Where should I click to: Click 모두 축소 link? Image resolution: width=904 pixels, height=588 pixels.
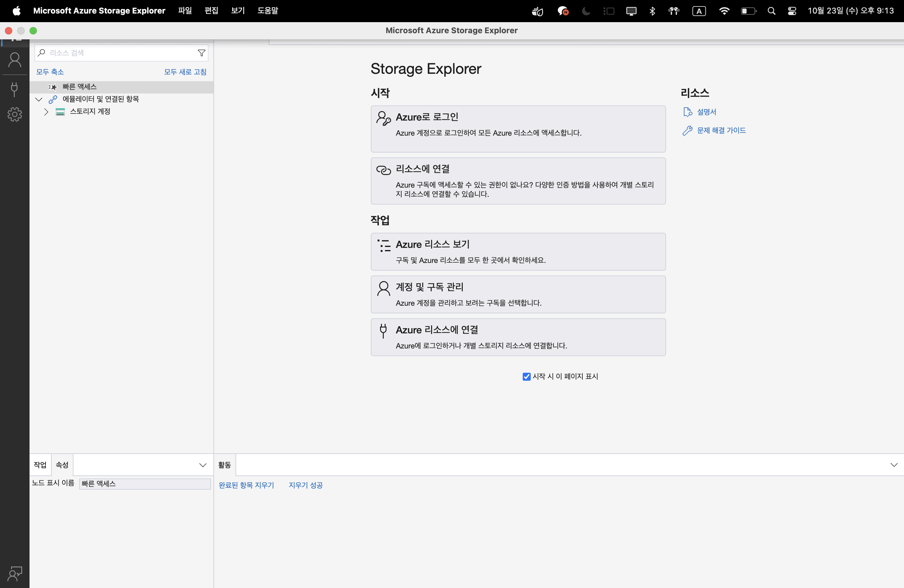(50, 72)
